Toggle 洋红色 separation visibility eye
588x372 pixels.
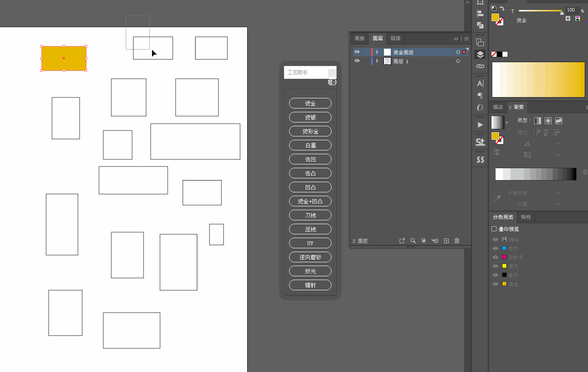click(495, 257)
